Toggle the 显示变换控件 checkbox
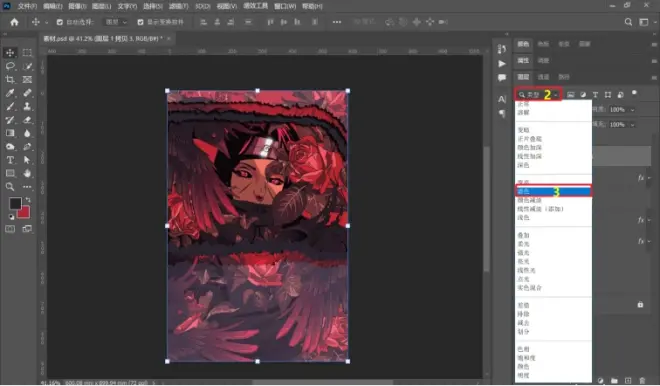The height and width of the screenshot is (386, 660). point(140,22)
